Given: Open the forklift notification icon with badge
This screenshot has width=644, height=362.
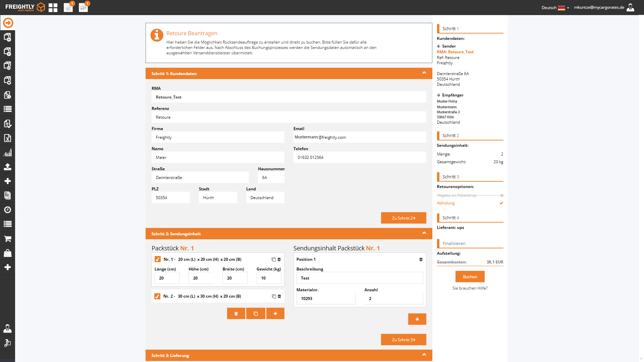Looking at the screenshot, I should pyautogui.click(x=84, y=7).
